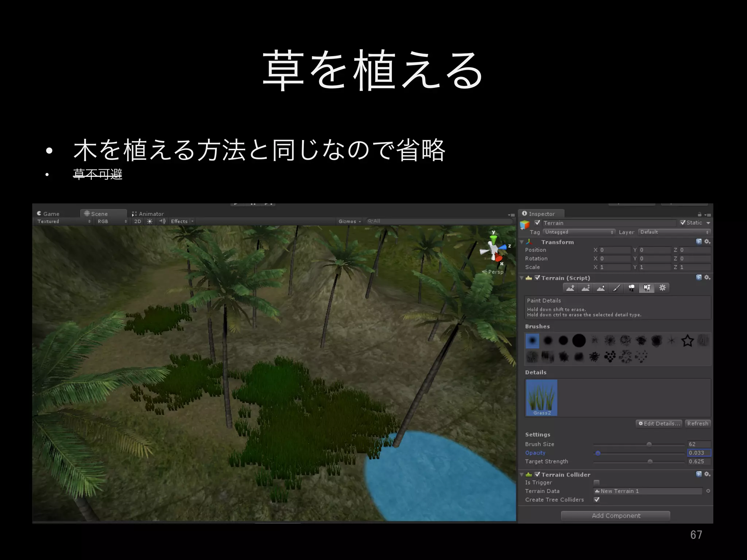This screenshot has width=747, height=560.
Task: Open the Layer dropdown set to Default
Action: tap(674, 232)
